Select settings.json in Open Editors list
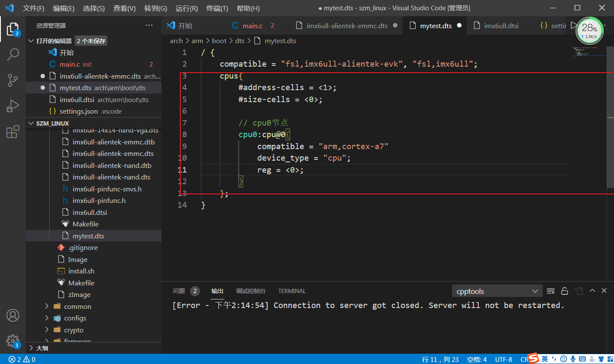Viewport: 614px width, 364px height. click(94, 111)
